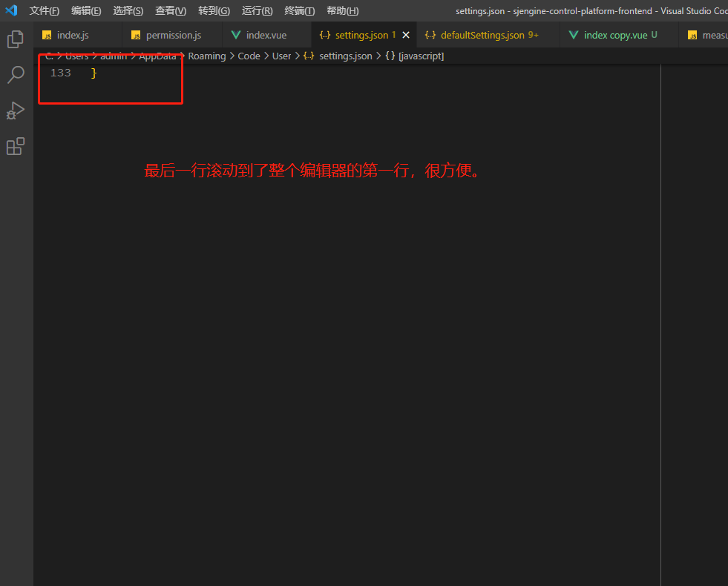This screenshot has height=586, width=728.
Task: Click the JSON braces icon on defaultSettings.json tab
Action: (x=430, y=35)
